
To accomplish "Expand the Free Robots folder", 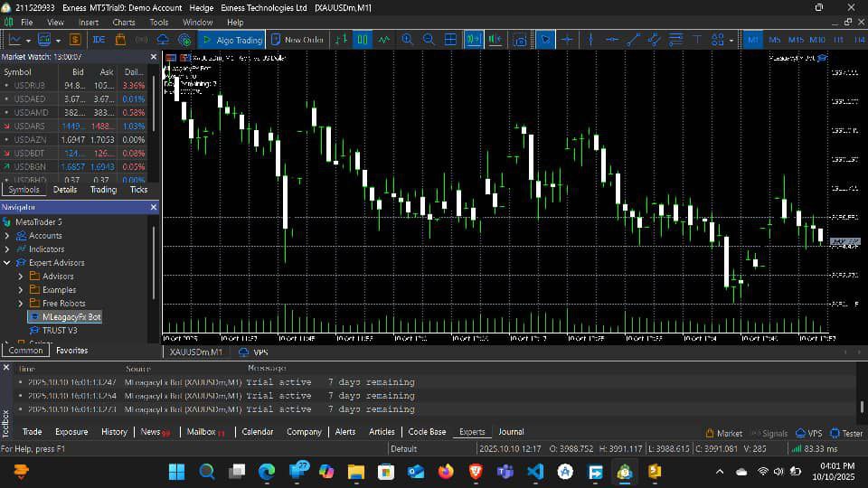I will pos(21,304).
